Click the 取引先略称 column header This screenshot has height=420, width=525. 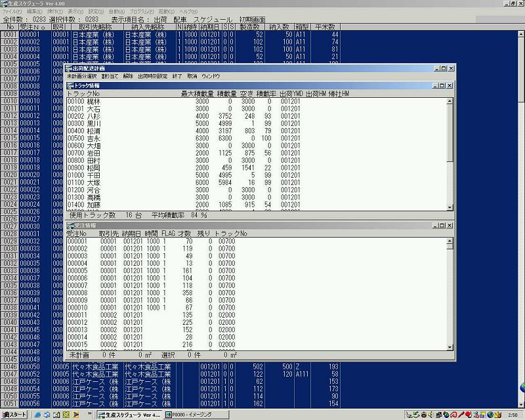(x=97, y=27)
